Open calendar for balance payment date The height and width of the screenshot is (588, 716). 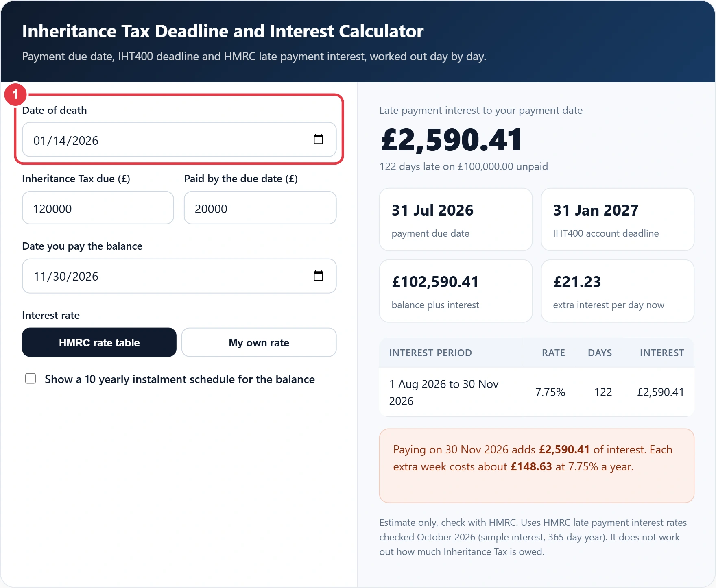318,276
